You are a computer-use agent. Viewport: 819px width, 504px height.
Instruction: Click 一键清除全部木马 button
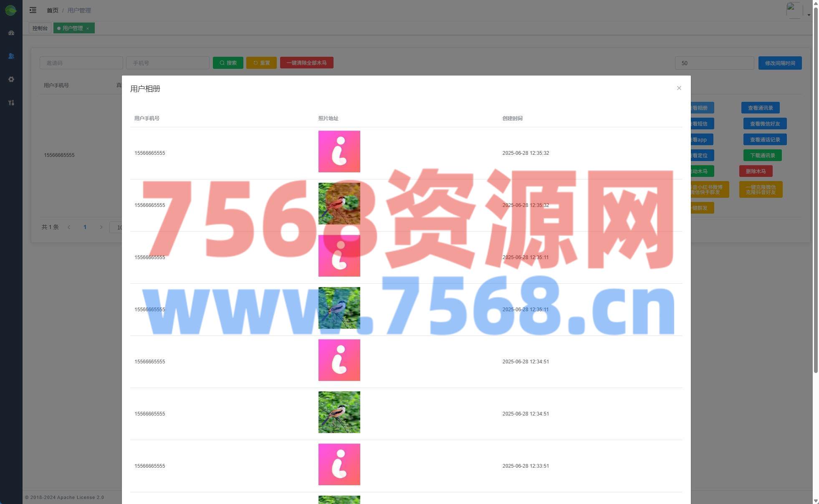pos(306,63)
